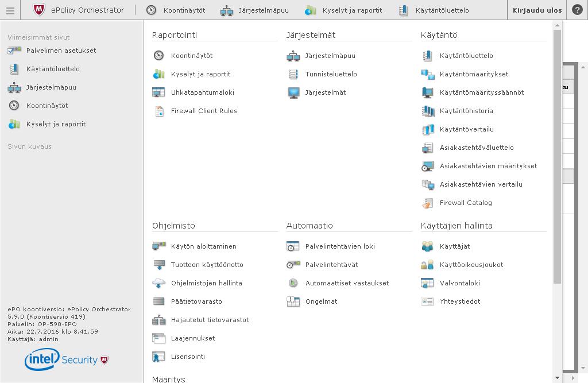
Task: Open Järjestelmäpuu from the top bar
Action: coord(264,10)
